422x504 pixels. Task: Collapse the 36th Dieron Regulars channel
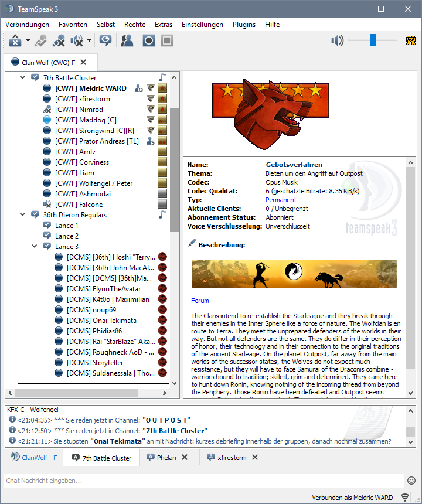click(23, 215)
